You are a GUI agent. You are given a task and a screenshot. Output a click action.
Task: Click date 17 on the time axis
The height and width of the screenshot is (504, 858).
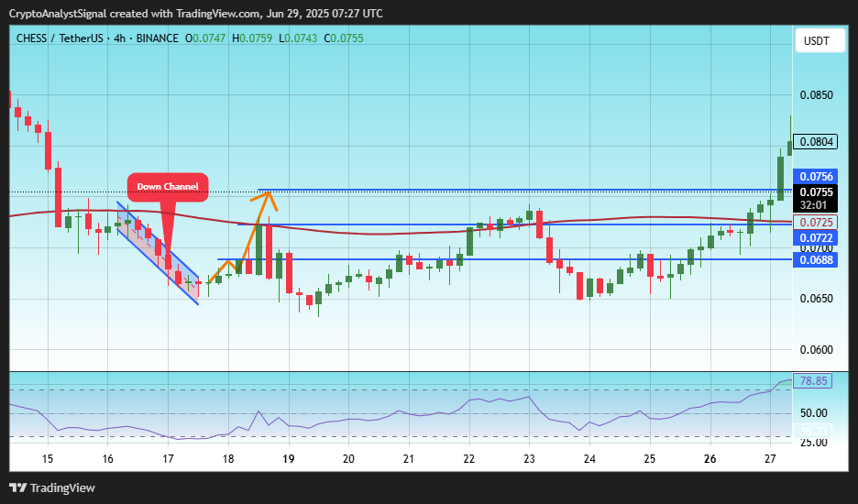click(x=168, y=459)
